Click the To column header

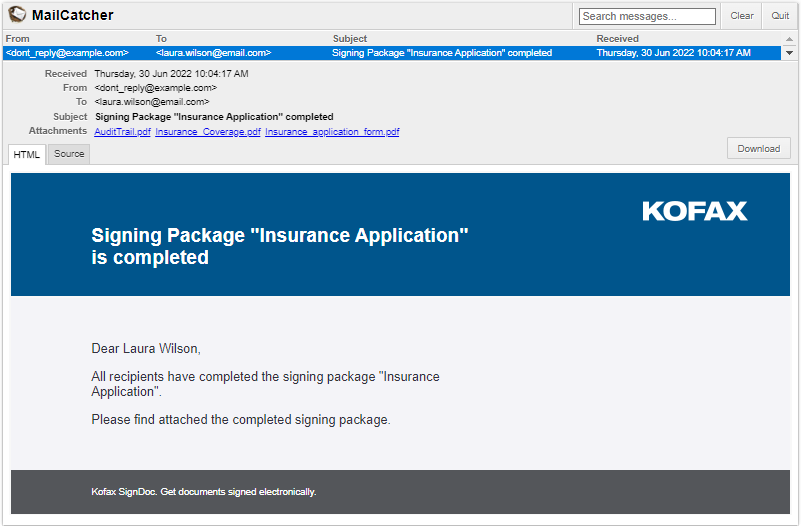click(x=161, y=39)
